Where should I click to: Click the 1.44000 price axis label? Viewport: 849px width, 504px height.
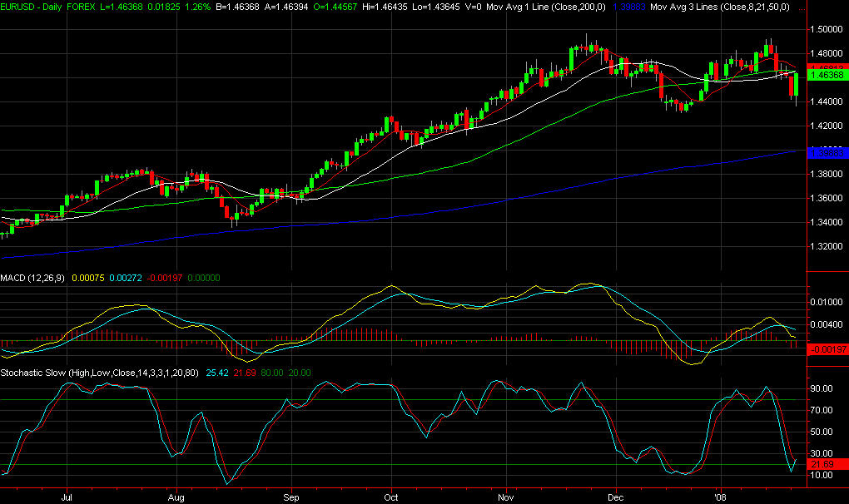point(827,101)
